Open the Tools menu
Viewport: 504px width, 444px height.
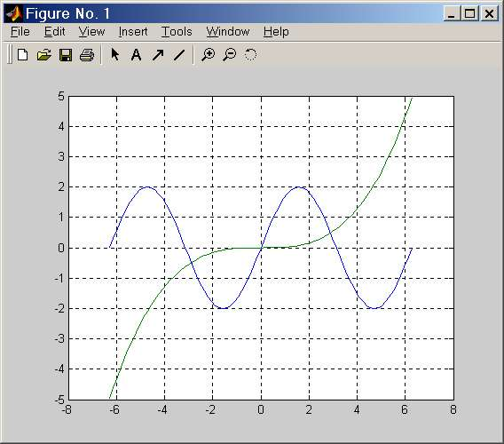(177, 32)
